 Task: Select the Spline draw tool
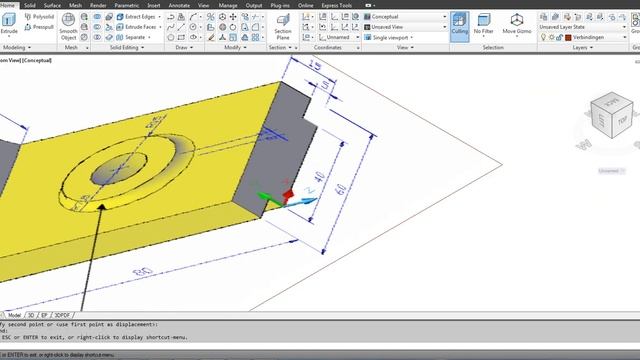[x=171, y=27]
